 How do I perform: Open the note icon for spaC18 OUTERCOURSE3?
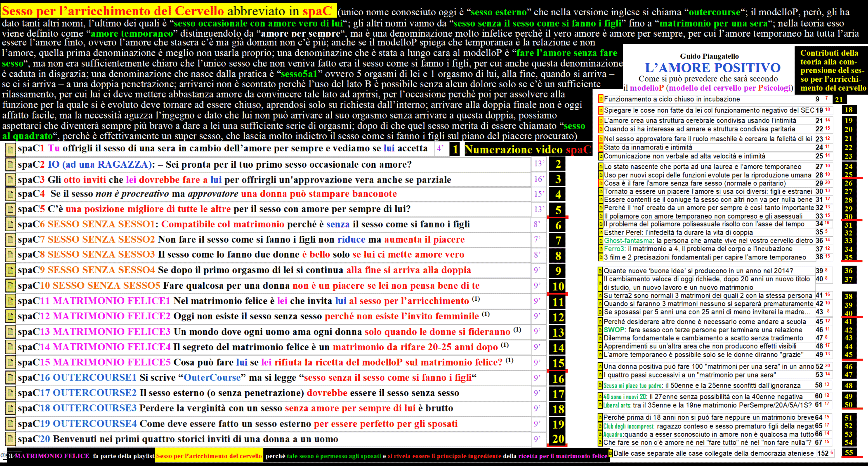(x=10, y=409)
